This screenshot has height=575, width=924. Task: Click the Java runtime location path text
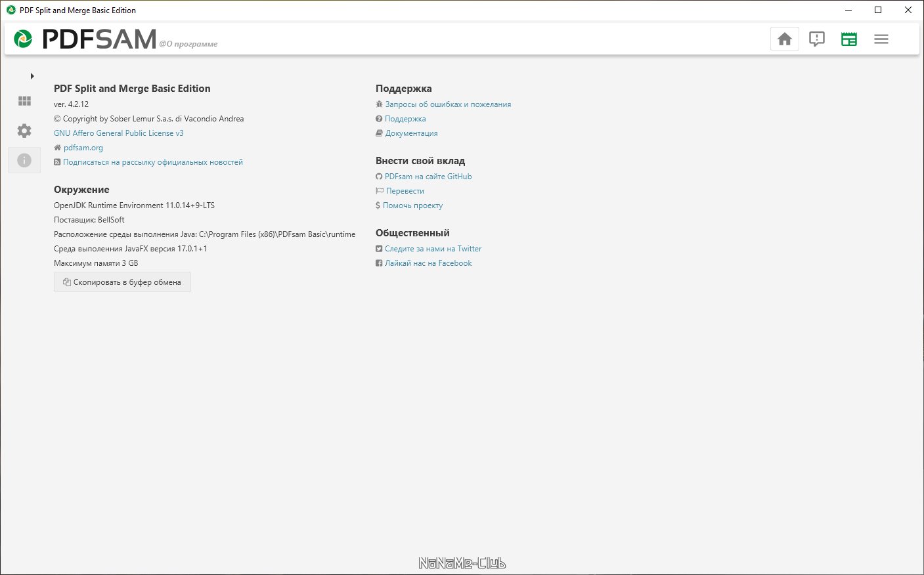pyautogui.click(x=205, y=234)
